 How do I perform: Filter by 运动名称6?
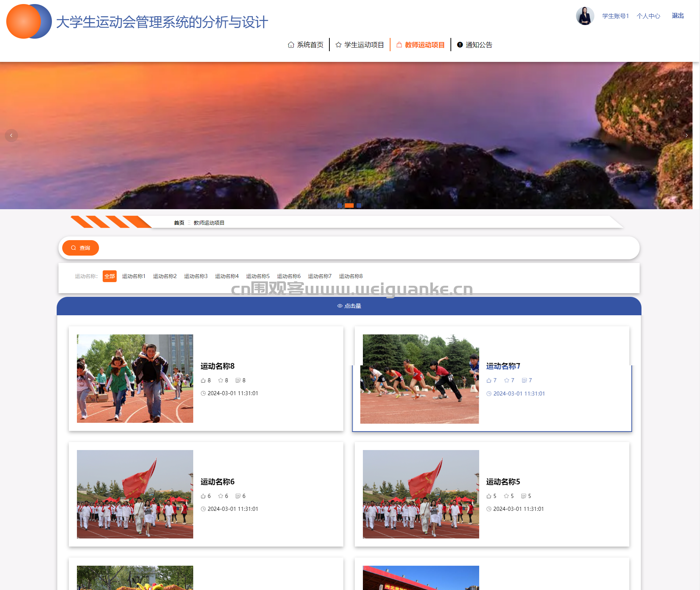(x=289, y=276)
